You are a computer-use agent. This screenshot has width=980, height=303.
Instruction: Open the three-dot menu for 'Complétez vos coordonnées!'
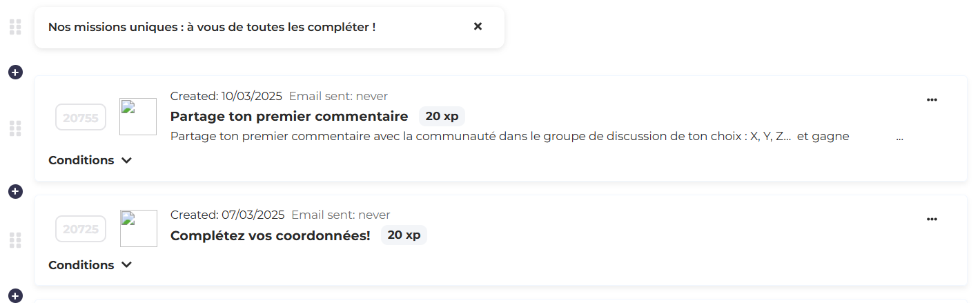[932, 219]
